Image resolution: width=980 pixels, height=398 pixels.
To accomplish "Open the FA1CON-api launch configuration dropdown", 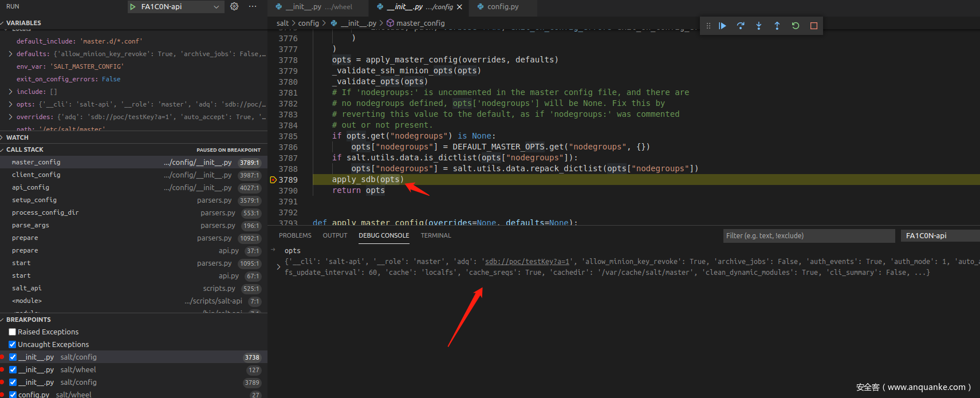I will coord(216,7).
